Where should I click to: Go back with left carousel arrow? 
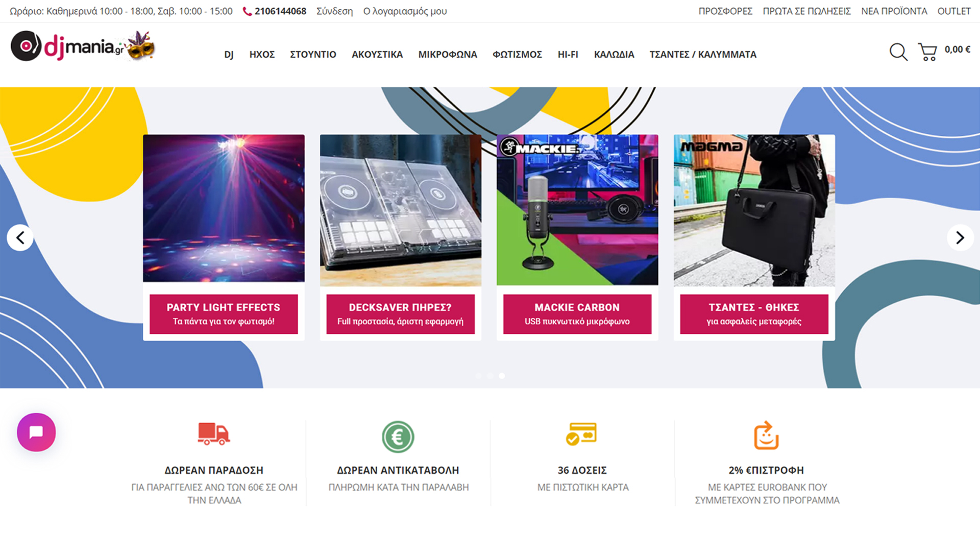coord(20,237)
